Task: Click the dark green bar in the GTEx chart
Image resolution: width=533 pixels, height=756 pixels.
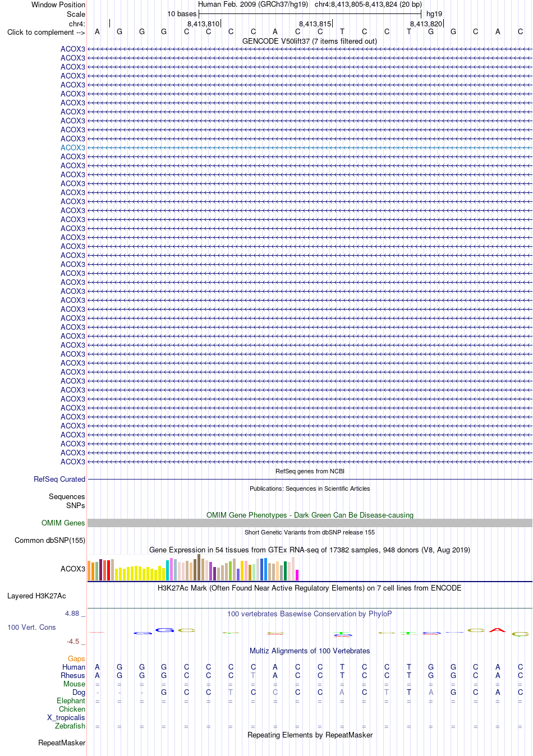Action: pyautogui.click(x=285, y=571)
